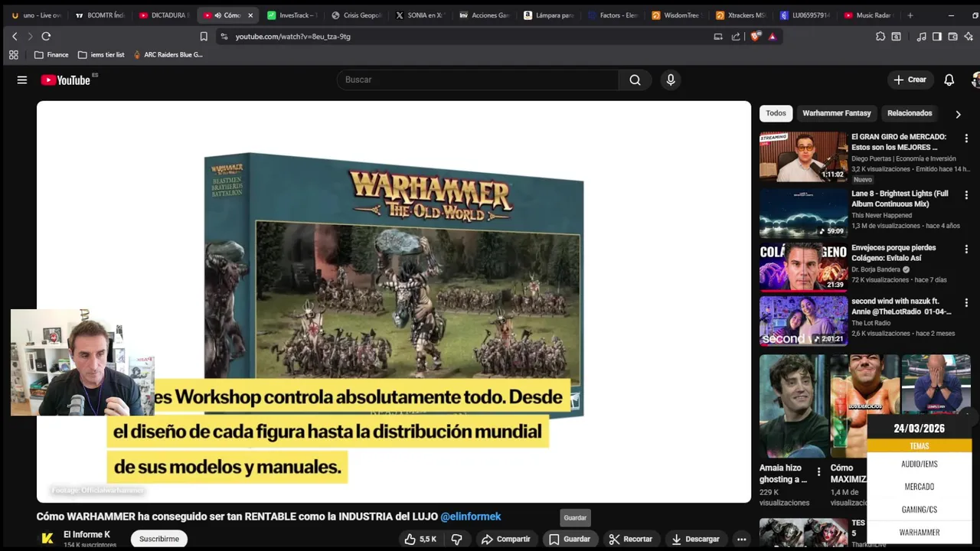
Task: Focus the Buscar search field
Action: tap(479, 80)
